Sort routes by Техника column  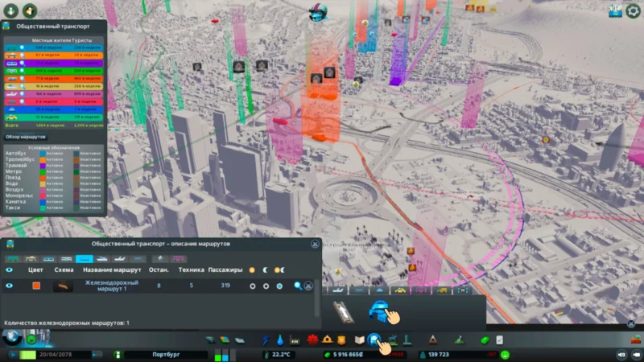point(191,269)
